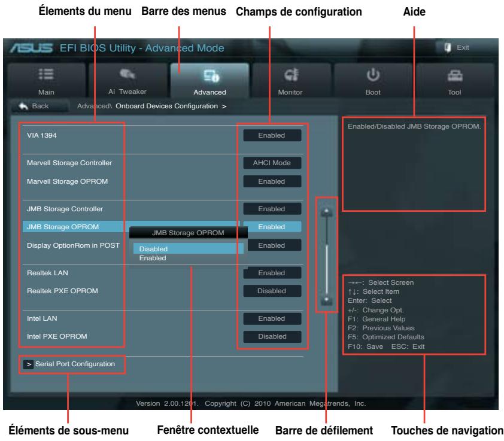Click Onboard Devices Configuration breadcrumb
This screenshot has height=441, width=504.
[167, 106]
